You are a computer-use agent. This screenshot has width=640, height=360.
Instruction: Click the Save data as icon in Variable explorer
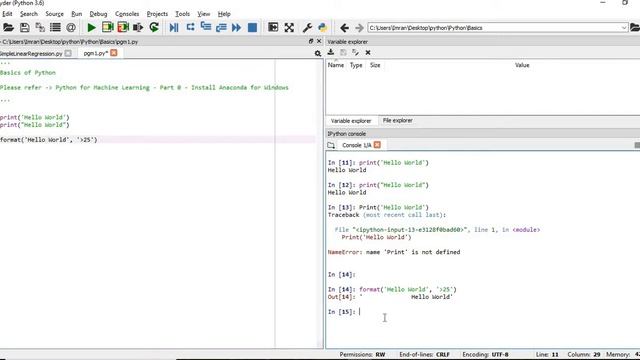(356, 52)
